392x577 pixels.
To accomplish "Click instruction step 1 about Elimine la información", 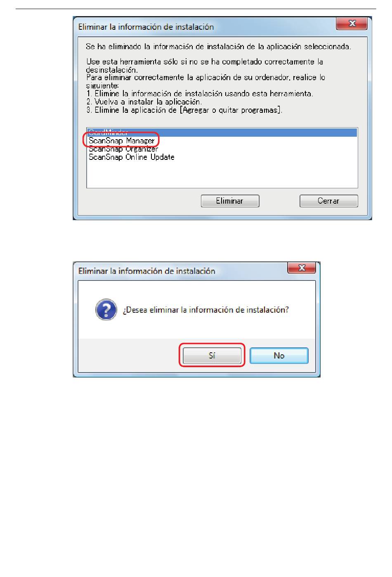I will tap(200, 94).
